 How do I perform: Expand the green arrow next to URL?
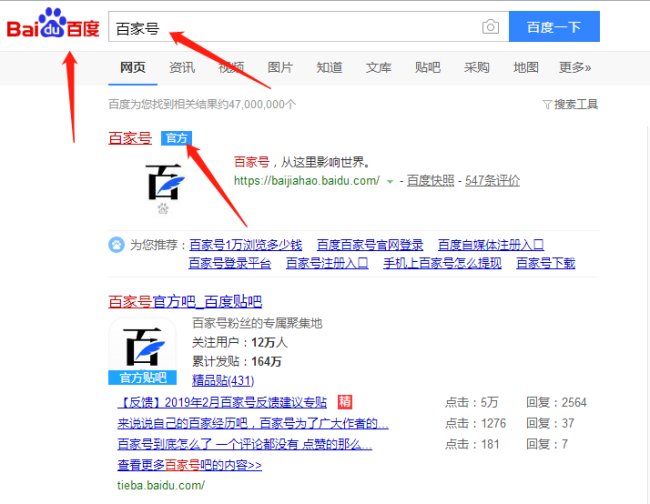point(390,182)
